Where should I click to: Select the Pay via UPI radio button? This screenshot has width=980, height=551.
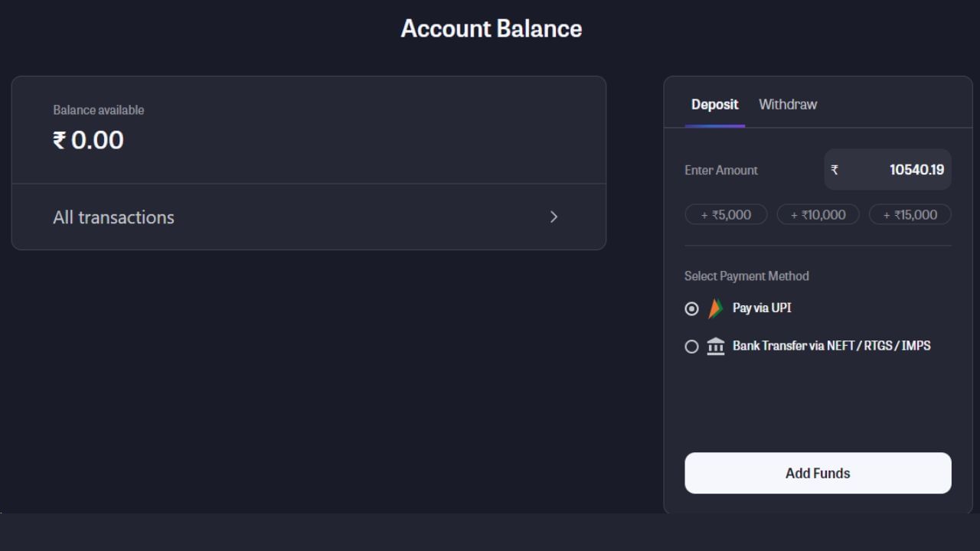coord(691,308)
